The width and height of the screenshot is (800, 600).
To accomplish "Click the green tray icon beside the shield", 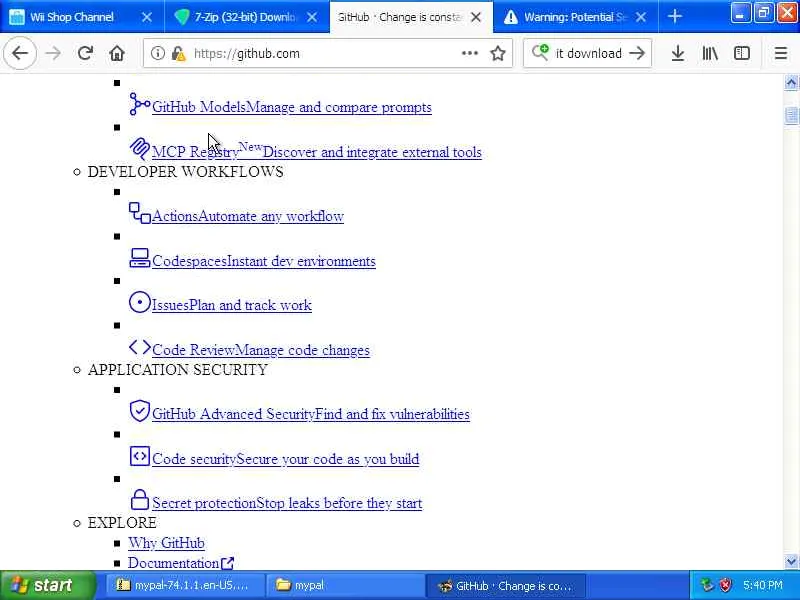I will 707,585.
